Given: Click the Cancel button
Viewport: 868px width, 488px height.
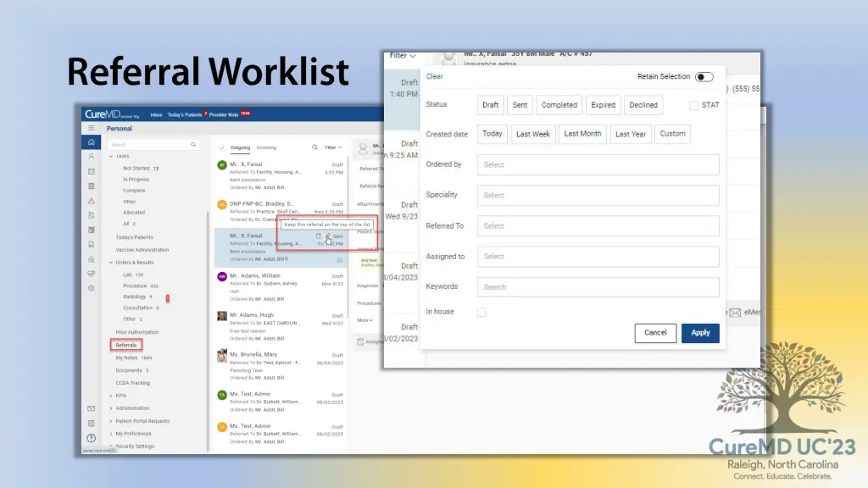Looking at the screenshot, I should (x=655, y=332).
